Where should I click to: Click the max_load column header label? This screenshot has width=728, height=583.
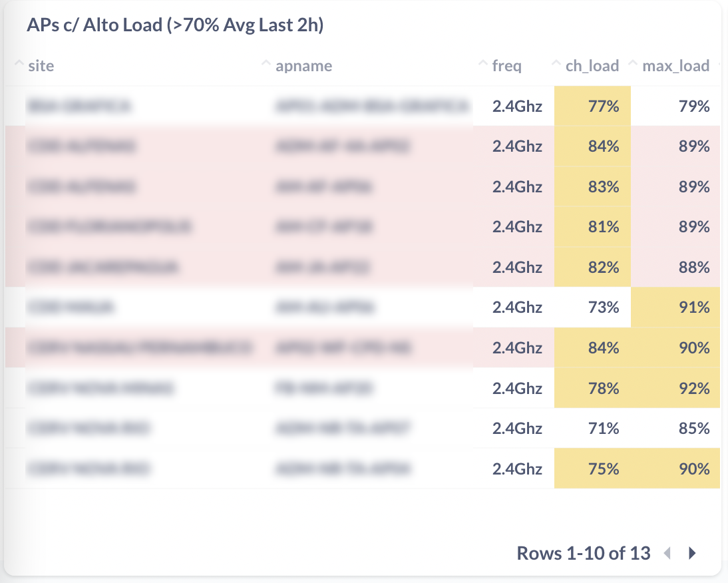(x=675, y=65)
